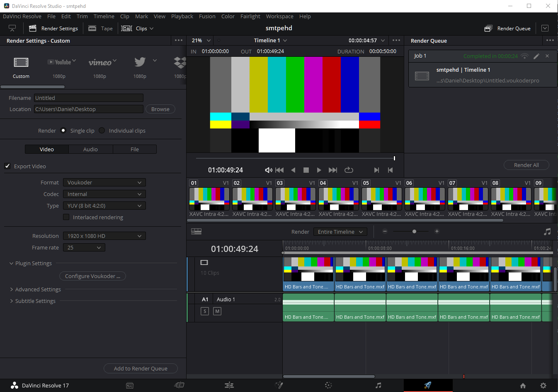The image size is (558, 392).
Task: Click Add to Render Queue button
Action: point(141,368)
